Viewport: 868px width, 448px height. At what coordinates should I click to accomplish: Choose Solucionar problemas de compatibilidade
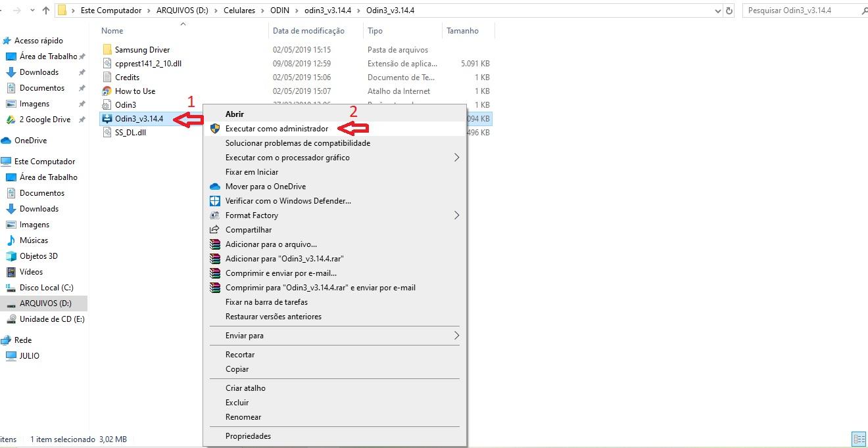(x=335, y=143)
